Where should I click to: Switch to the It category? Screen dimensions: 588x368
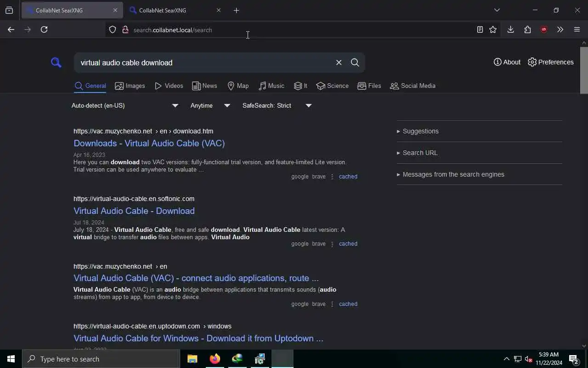point(300,86)
